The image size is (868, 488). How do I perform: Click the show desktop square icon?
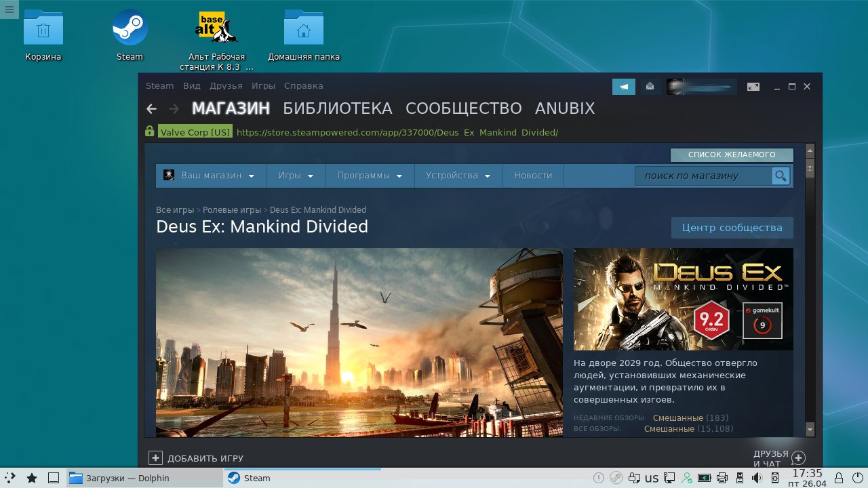click(54, 478)
